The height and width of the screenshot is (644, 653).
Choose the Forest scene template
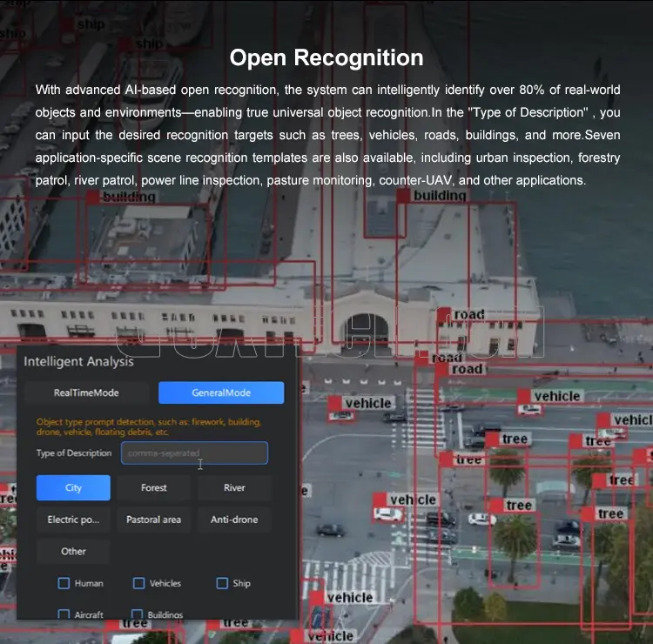pyautogui.click(x=153, y=487)
